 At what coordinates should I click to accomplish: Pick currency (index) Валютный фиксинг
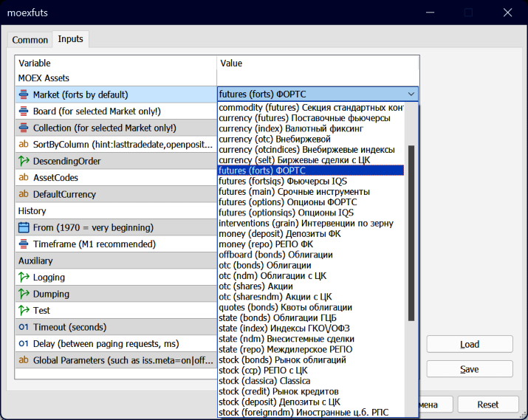pos(311,128)
